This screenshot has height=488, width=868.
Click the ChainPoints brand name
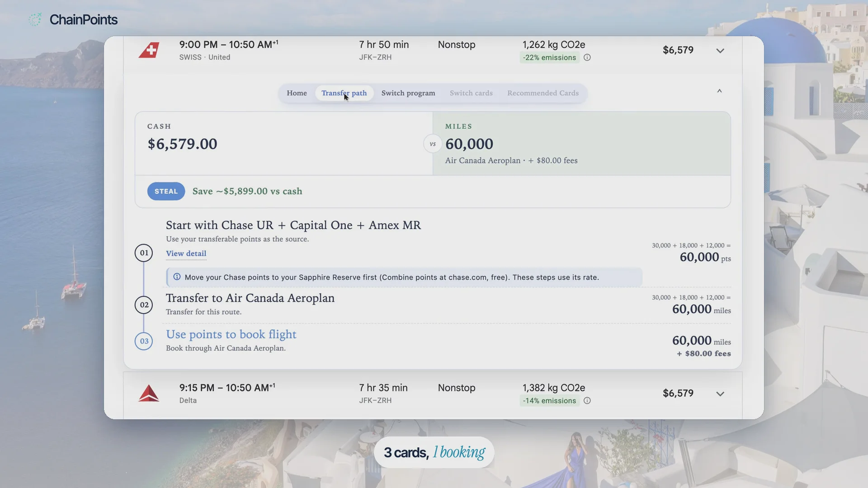click(84, 19)
